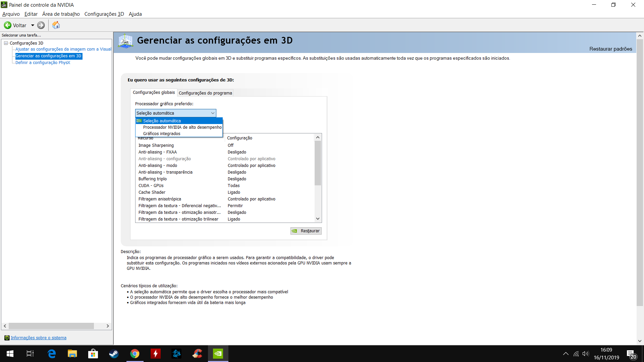This screenshot has height=362, width=644.
Task: Open Steam from the taskbar
Action: [x=114, y=354]
